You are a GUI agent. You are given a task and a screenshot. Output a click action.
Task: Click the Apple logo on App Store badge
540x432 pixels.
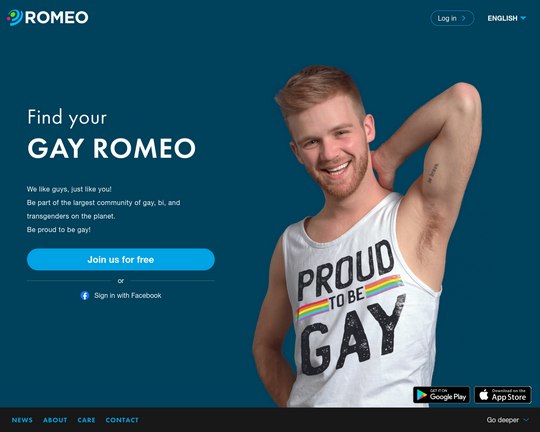tap(484, 394)
